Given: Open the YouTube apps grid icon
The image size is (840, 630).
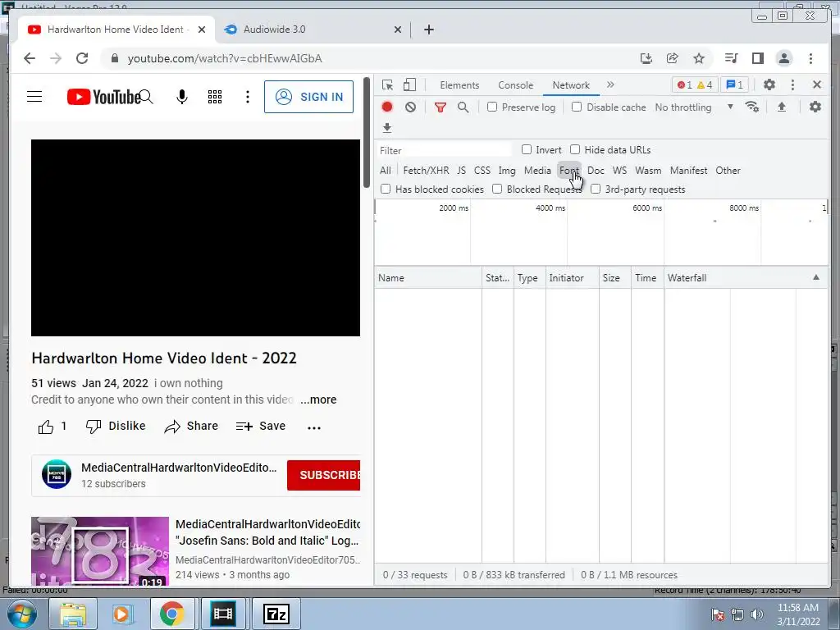Looking at the screenshot, I should point(215,97).
